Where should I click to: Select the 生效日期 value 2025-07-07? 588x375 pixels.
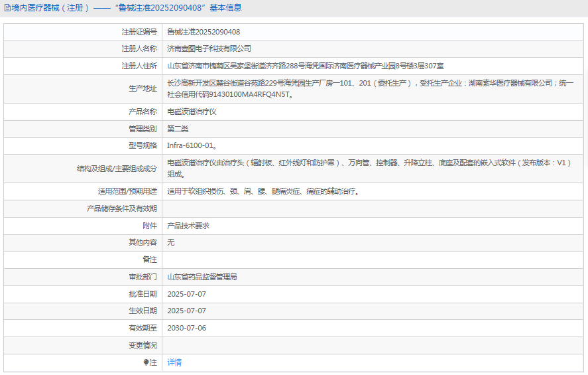coord(187,311)
